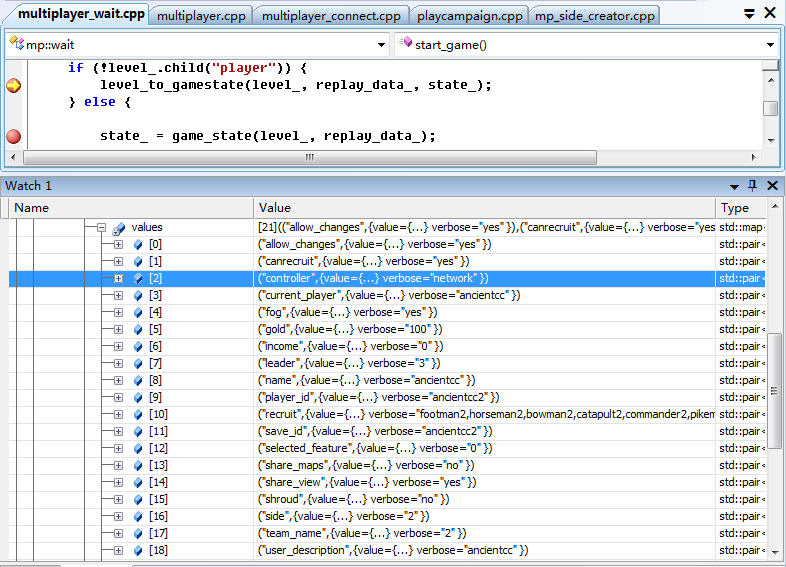Image resolution: width=786 pixels, height=567 pixels.
Task: Open the playcampaign.cpp tab
Action: point(470,16)
